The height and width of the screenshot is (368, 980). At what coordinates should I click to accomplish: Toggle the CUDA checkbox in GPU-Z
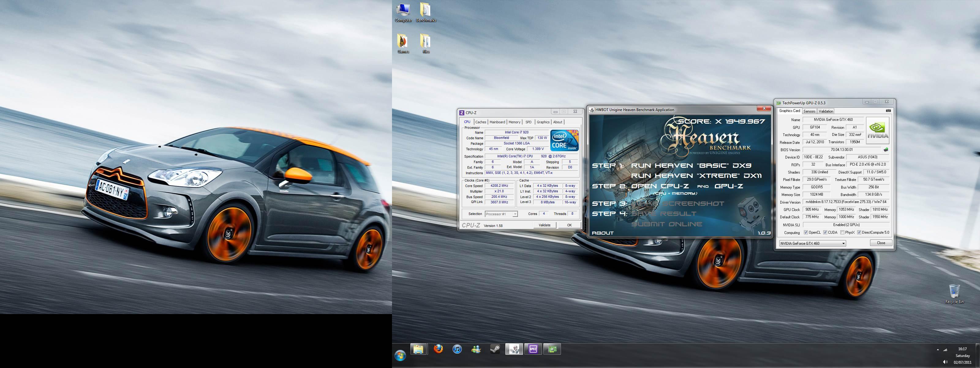(825, 232)
